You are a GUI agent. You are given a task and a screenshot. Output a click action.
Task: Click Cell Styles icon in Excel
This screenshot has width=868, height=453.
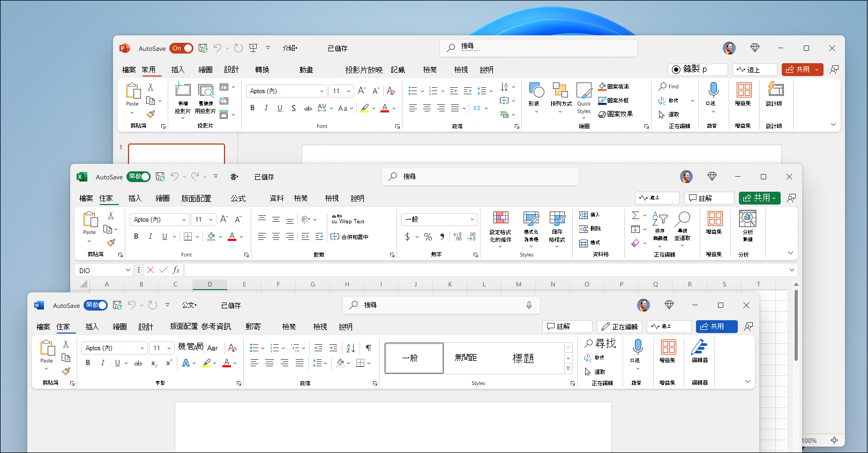(x=557, y=218)
